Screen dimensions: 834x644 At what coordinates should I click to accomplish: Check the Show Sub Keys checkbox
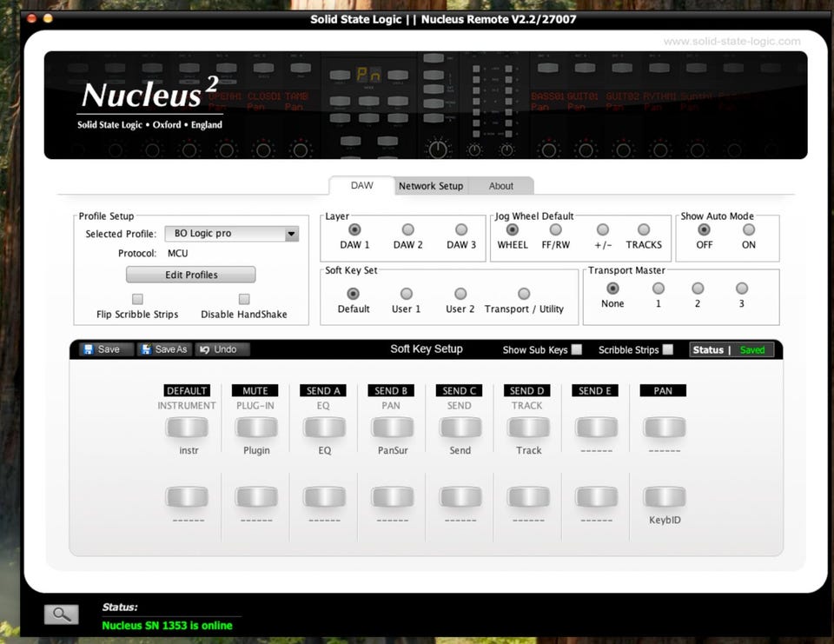coord(578,350)
